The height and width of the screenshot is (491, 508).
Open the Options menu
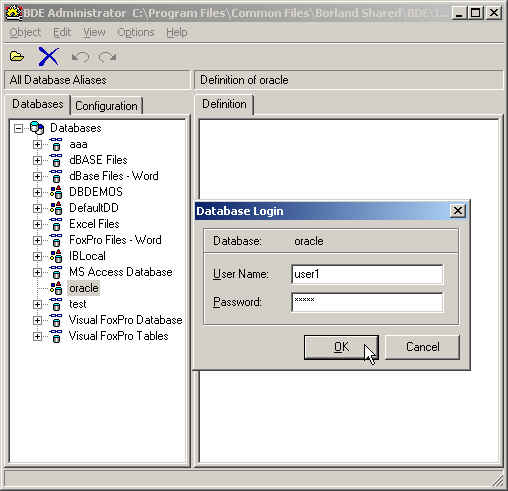pyautogui.click(x=136, y=32)
